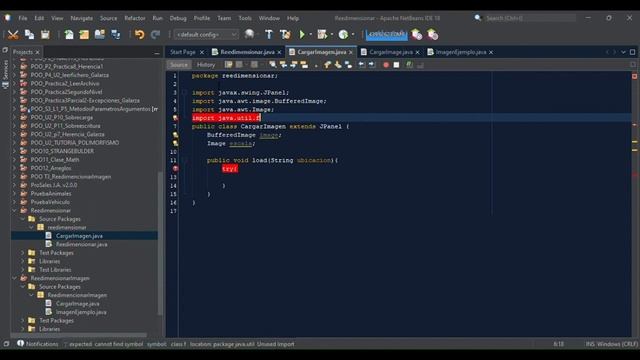The image size is (640, 360).
Task: Switch editor to History view
Action: 206,64
